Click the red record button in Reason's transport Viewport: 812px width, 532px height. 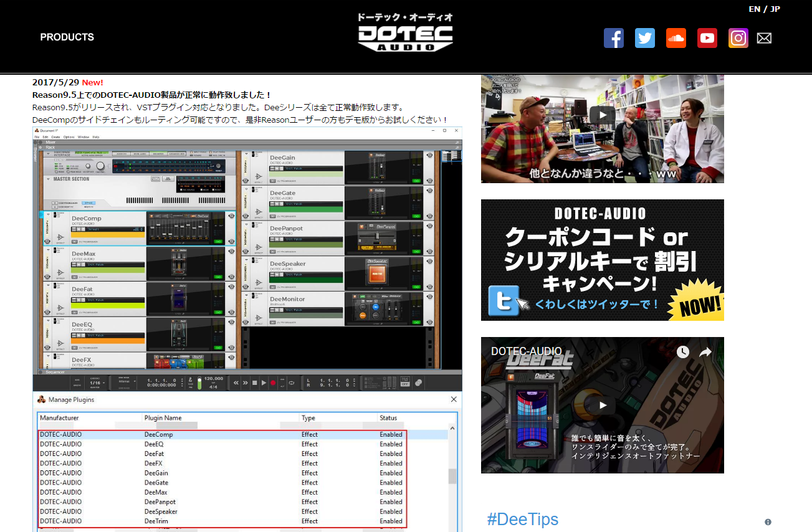point(273,382)
